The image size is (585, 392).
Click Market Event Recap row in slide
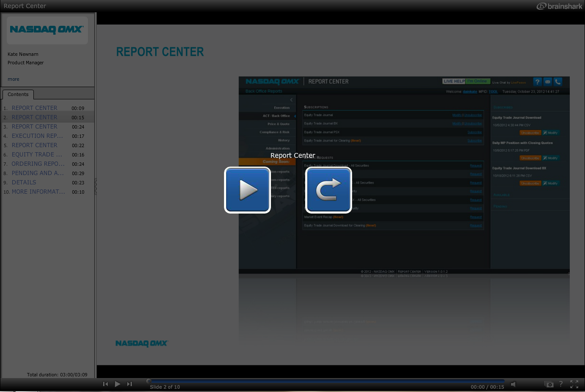pyautogui.click(x=393, y=217)
